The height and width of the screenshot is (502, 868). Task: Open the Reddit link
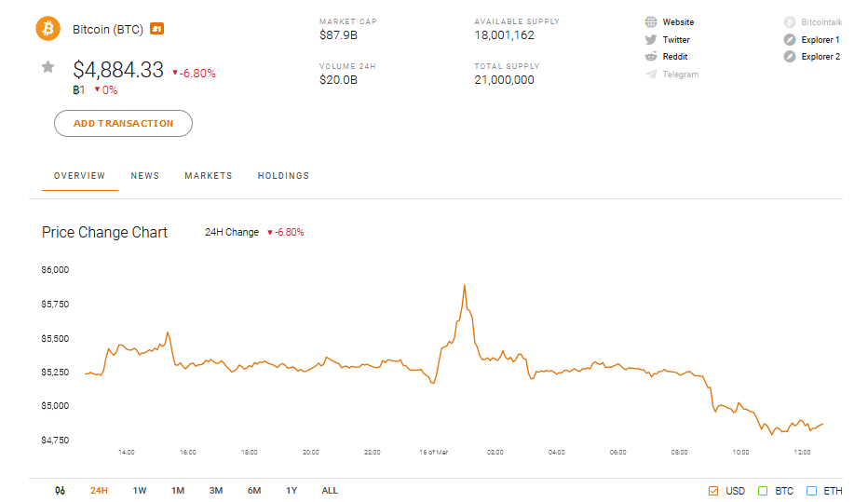[675, 57]
